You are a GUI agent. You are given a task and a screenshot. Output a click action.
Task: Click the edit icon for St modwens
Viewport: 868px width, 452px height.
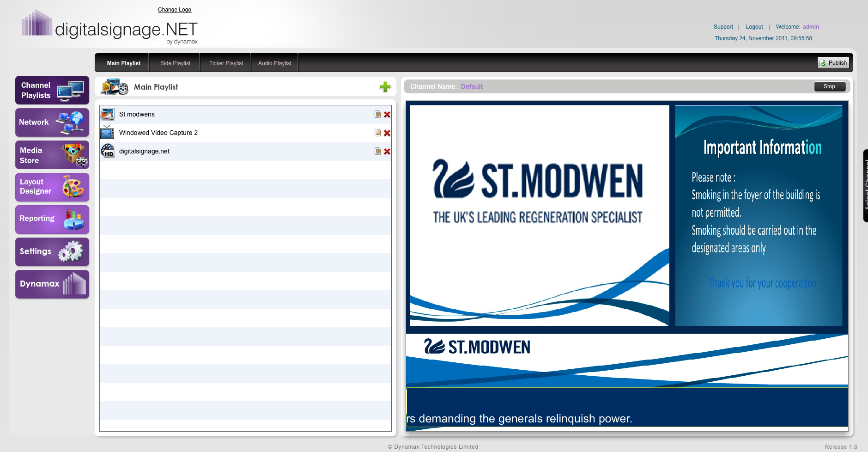(378, 114)
